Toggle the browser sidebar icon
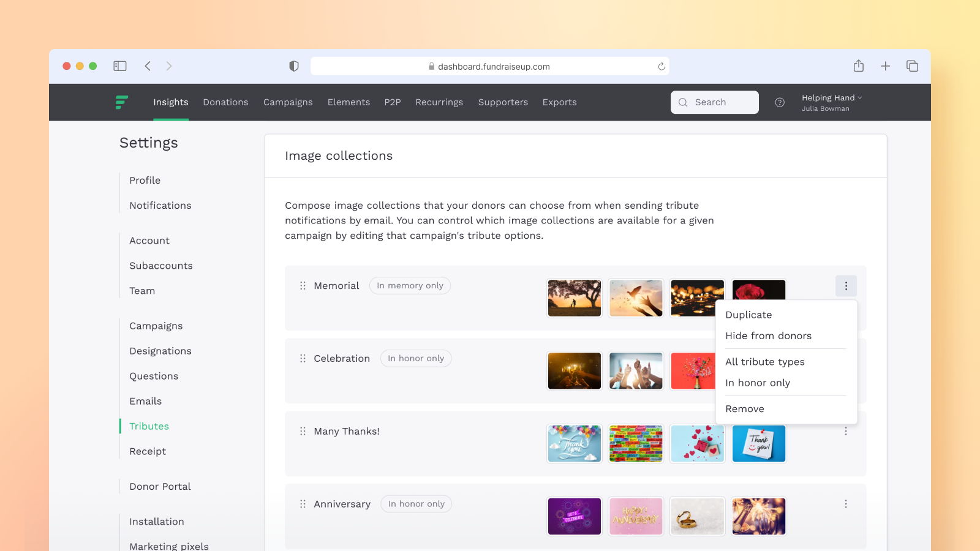The image size is (980, 551). [x=120, y=66]
